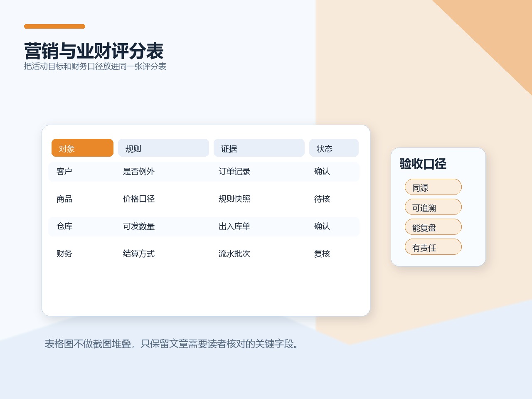Image resolution: width=532 pixels, height=399 pixels.
Task: Click the 可发数量 cell
Action: [139, 226]
